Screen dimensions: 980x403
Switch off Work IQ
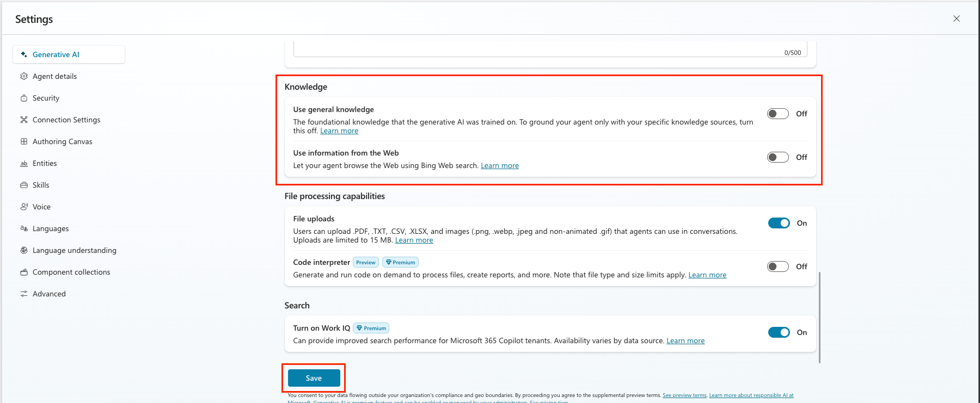click(x=779, y=332)
